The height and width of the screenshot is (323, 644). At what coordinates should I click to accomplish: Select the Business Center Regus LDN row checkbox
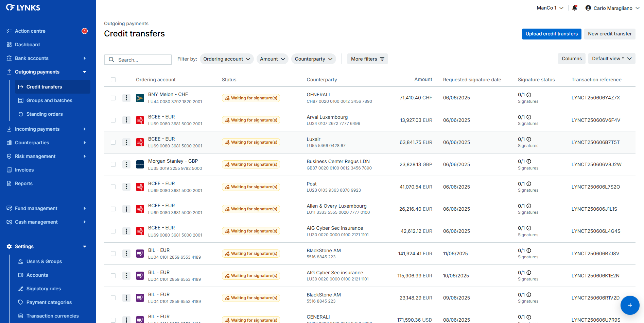(x=113, y=164)
